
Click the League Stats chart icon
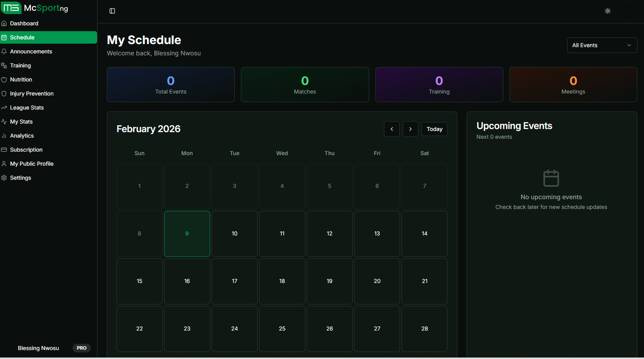4,107
